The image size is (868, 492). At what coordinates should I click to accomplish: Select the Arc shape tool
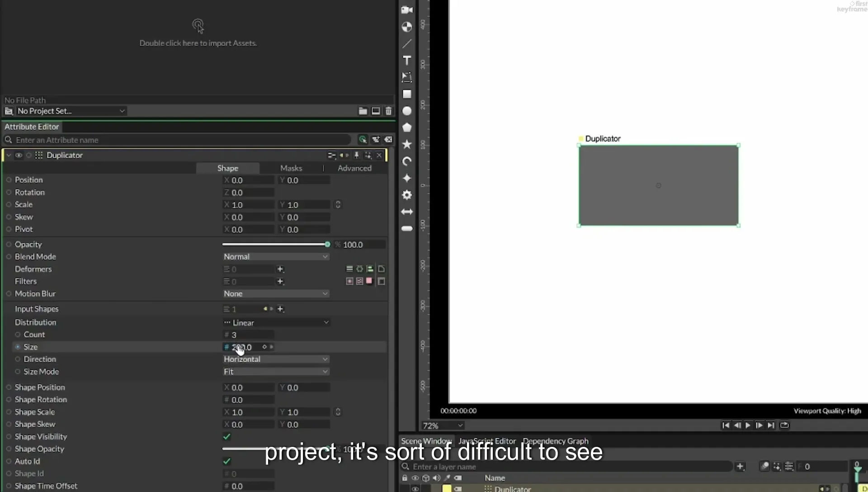407,161
